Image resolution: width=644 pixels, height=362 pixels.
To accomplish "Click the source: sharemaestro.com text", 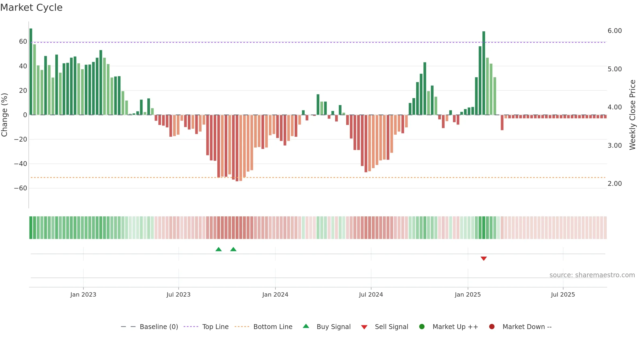I will [592, 275].
